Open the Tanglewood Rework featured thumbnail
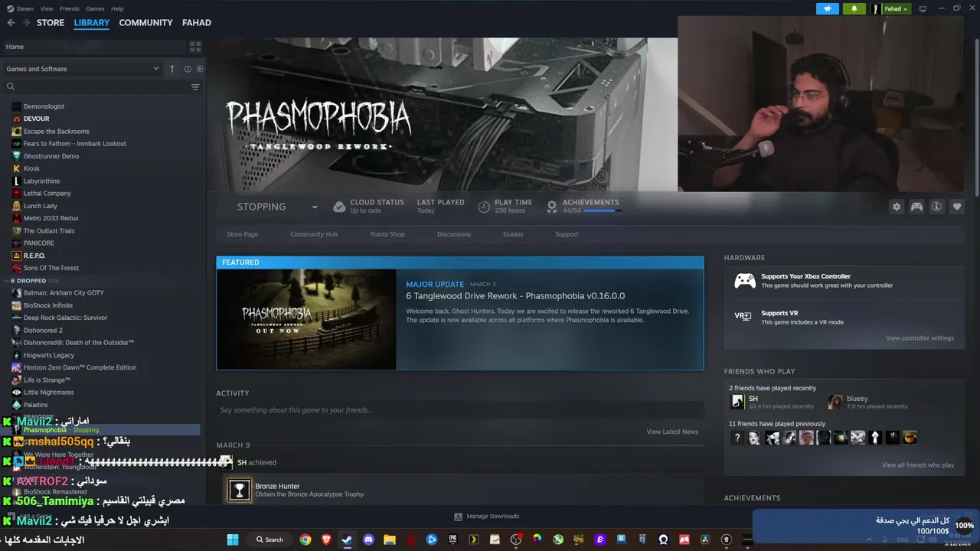The height and width of the screenshot is (551, 980). coord(306,319)
